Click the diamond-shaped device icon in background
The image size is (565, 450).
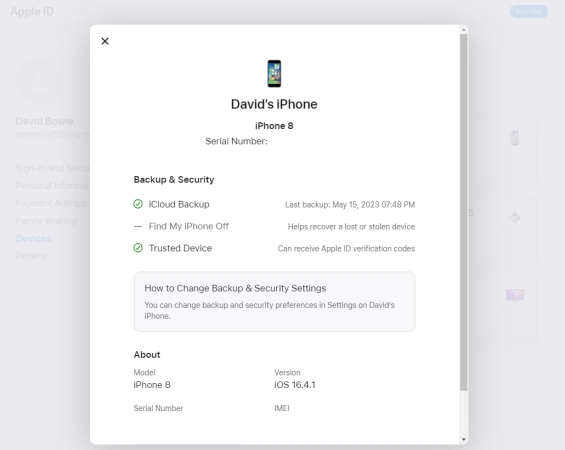click(x=515, y=218)
